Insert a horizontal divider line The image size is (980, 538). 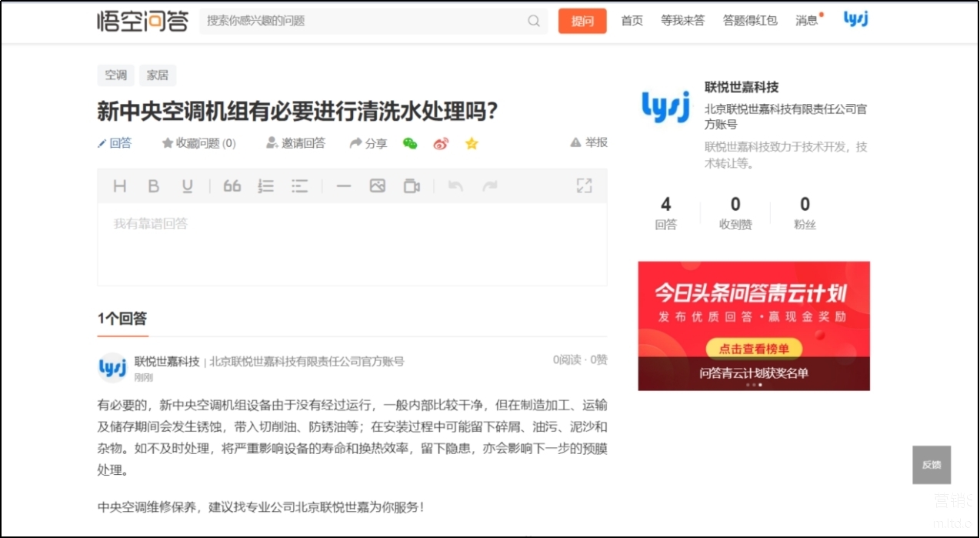point(343,185)
